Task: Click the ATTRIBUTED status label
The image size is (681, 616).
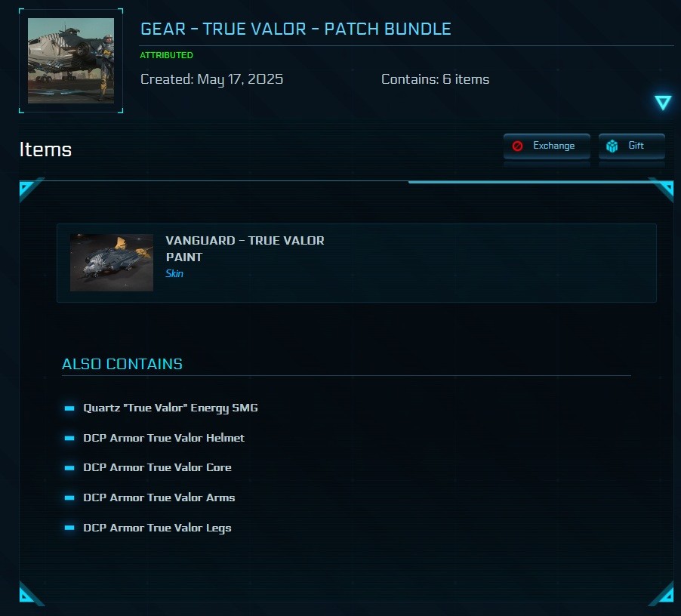Action: tap(166, 55)
